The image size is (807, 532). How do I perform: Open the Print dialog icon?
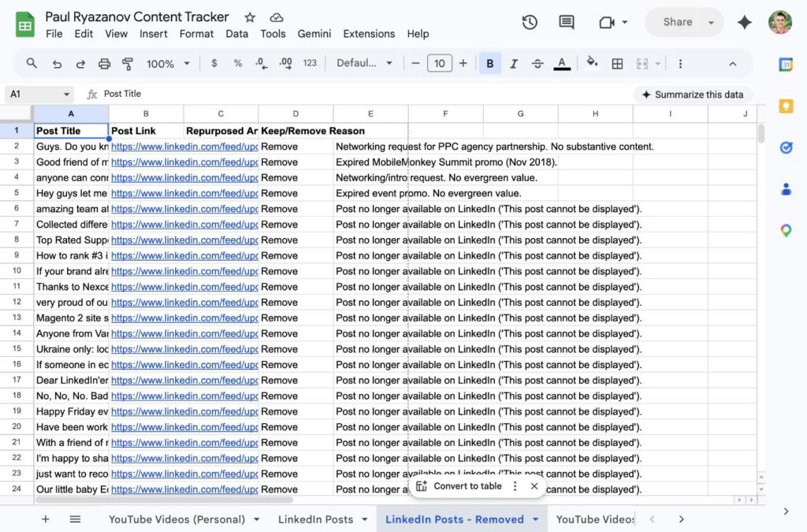coord(104,63)
